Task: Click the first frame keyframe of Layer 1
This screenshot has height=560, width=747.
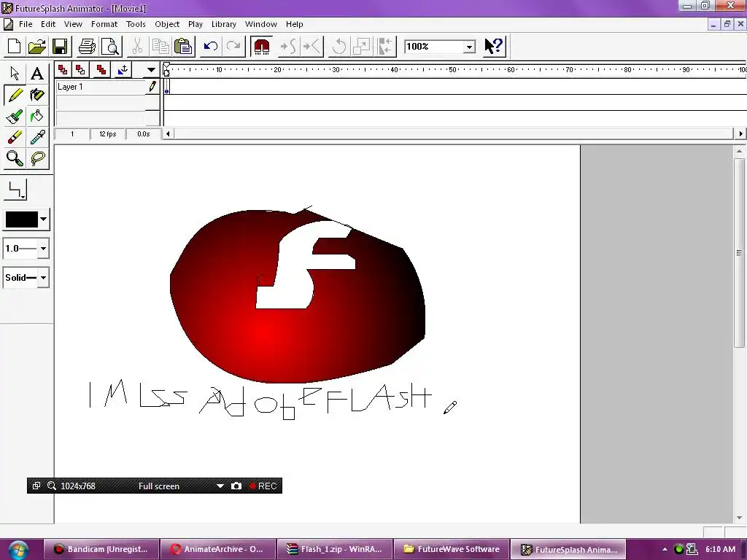Action: click(x=167, y=87)
